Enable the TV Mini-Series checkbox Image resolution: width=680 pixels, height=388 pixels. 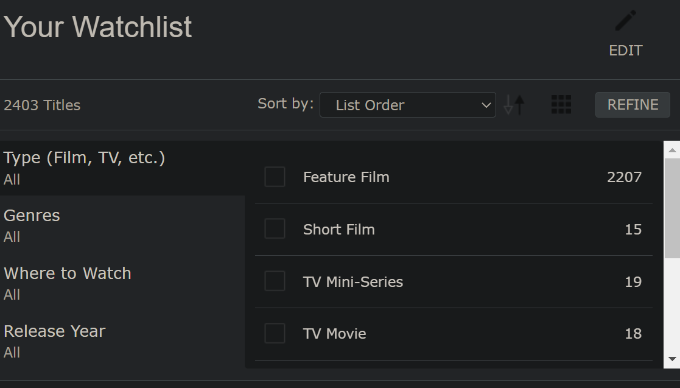tap(275, 281)
